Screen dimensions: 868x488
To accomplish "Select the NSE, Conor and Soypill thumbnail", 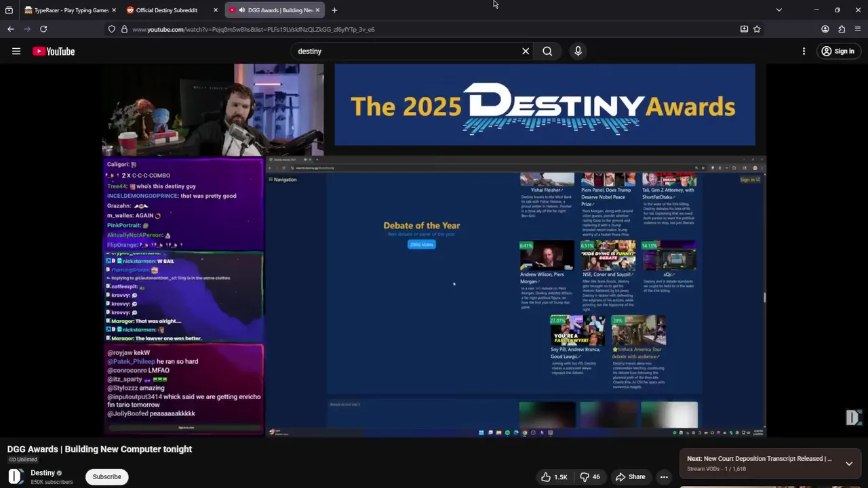I will 608,256.
